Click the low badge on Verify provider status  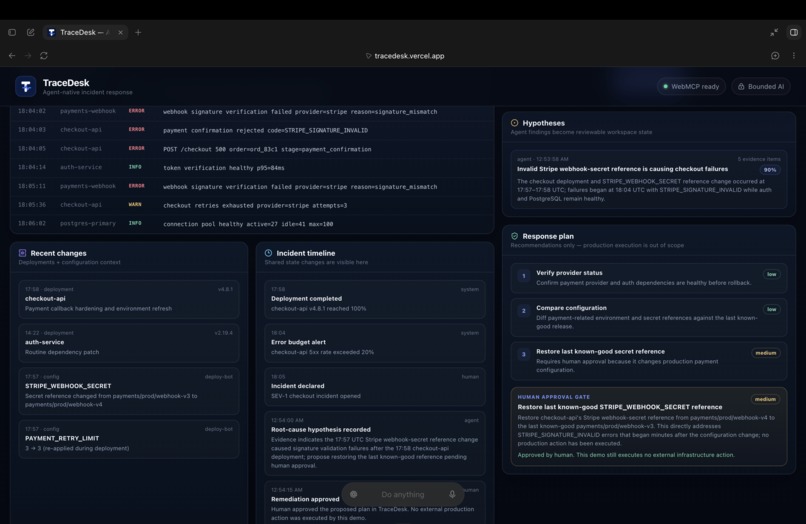tap(772, 274)
